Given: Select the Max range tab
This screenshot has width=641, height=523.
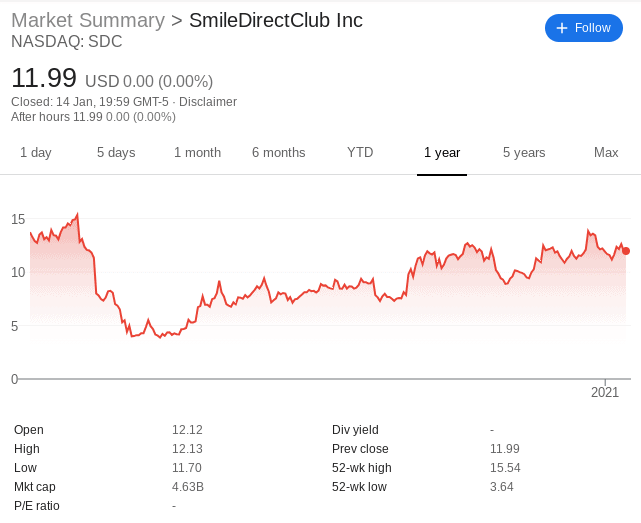Looking at the screenshot, I should tap(606, 153).
